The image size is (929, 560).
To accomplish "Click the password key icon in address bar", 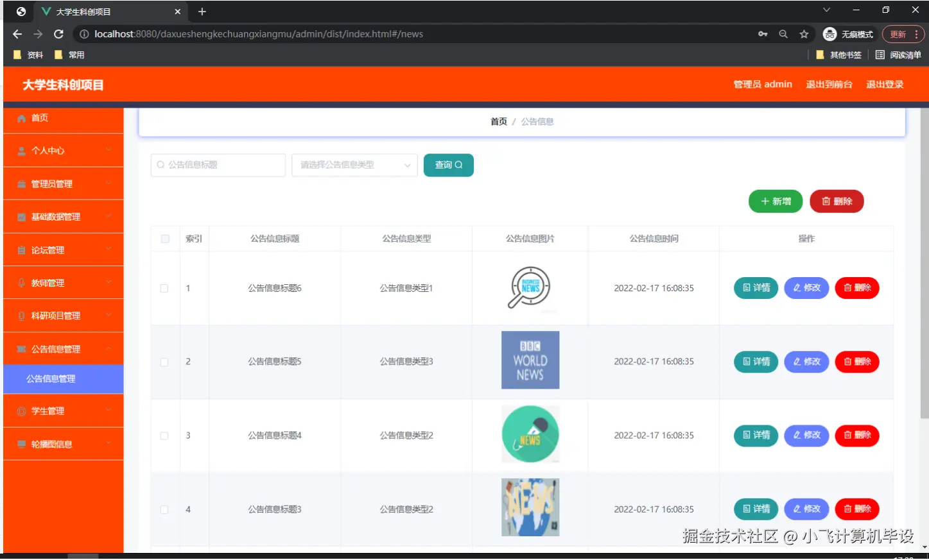I will (x=763, y=34).
